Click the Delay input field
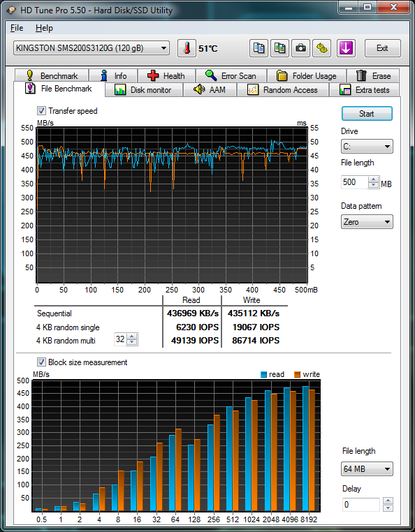The width and height of the screenshot is (415, 532). coord(361,505)
